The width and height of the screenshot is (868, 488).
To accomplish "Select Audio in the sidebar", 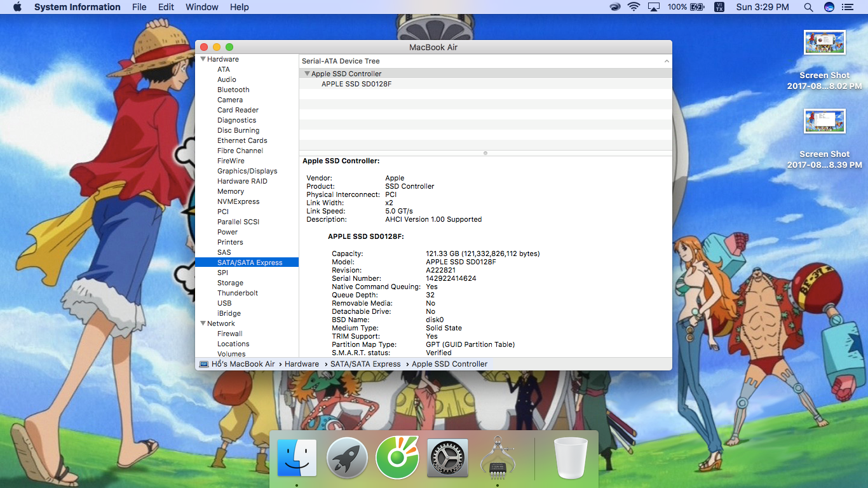I will click(227, 79).
